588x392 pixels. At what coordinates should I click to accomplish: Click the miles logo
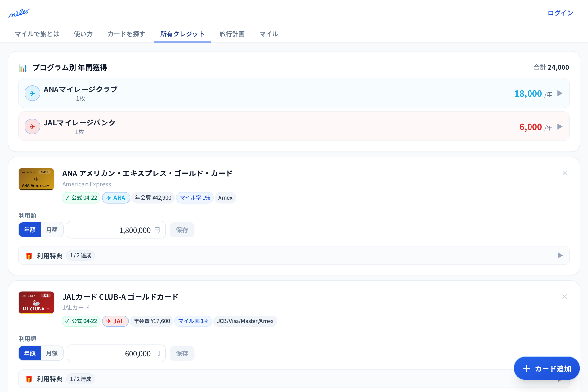pos(20,13)
